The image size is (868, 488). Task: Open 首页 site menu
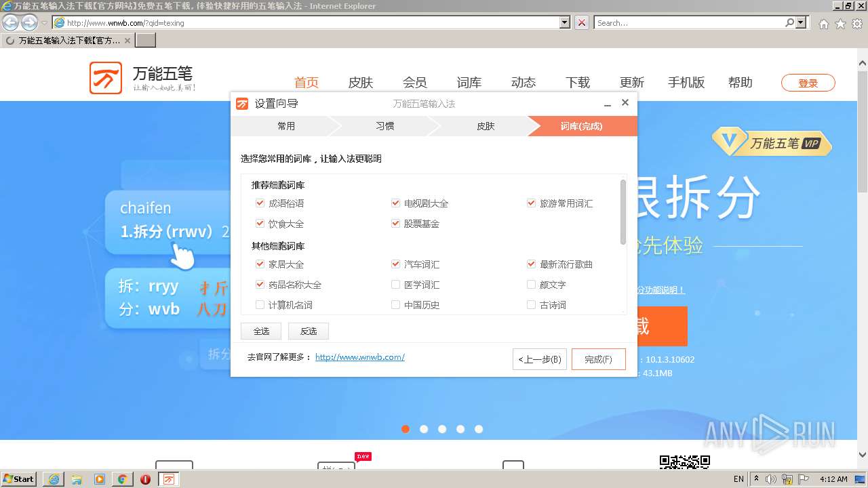(x=307, y=83)
